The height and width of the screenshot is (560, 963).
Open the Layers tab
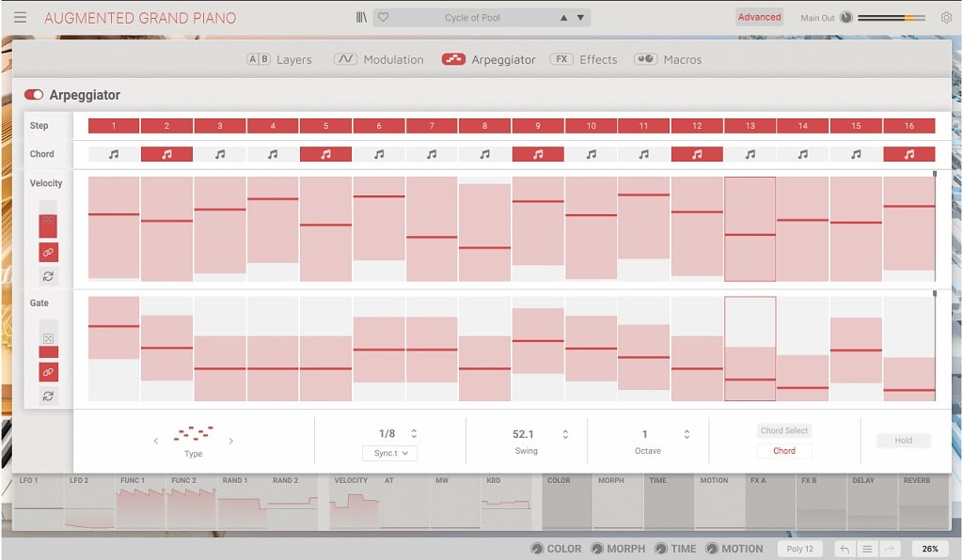pos(278,59)
